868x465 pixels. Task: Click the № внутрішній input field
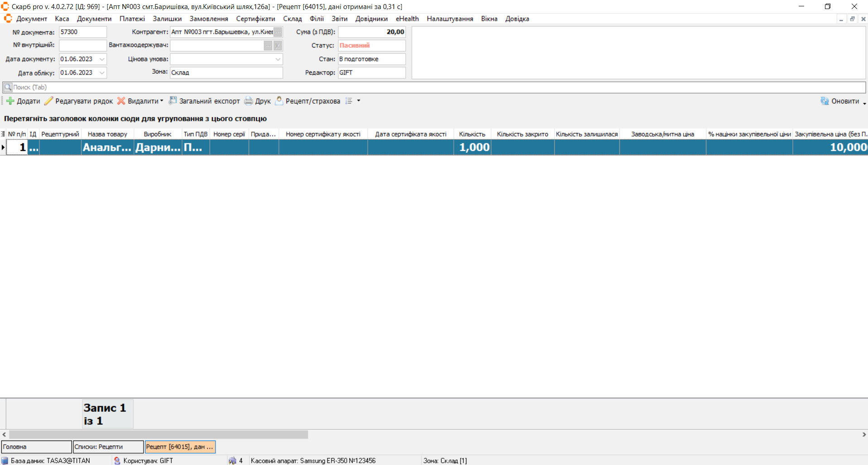[x=82, y=45]
